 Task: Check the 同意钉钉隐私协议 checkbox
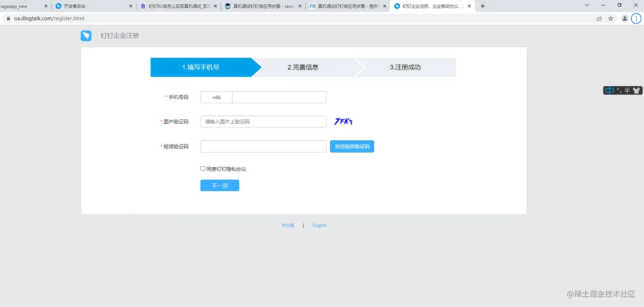pos(203,168)
